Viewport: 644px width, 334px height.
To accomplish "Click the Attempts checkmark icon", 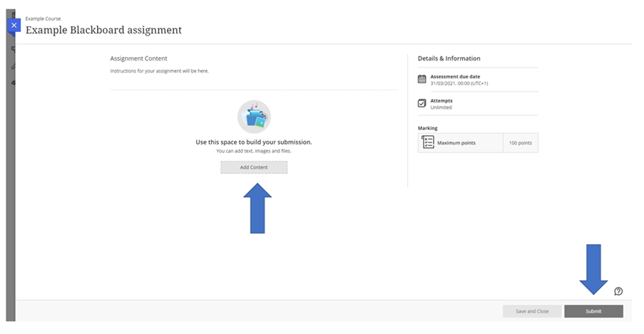I will coord(421,103).
